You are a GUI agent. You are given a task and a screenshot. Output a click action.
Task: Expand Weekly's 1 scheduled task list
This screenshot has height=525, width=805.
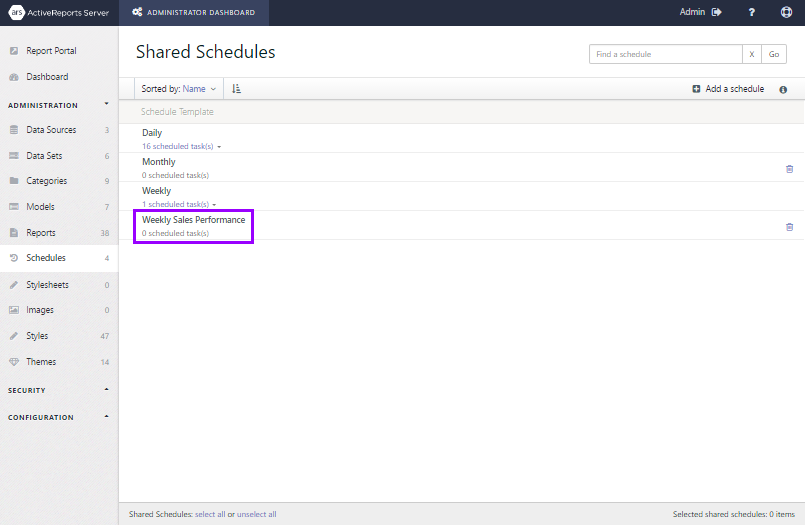pyautogui.click(x=179, y=204)
